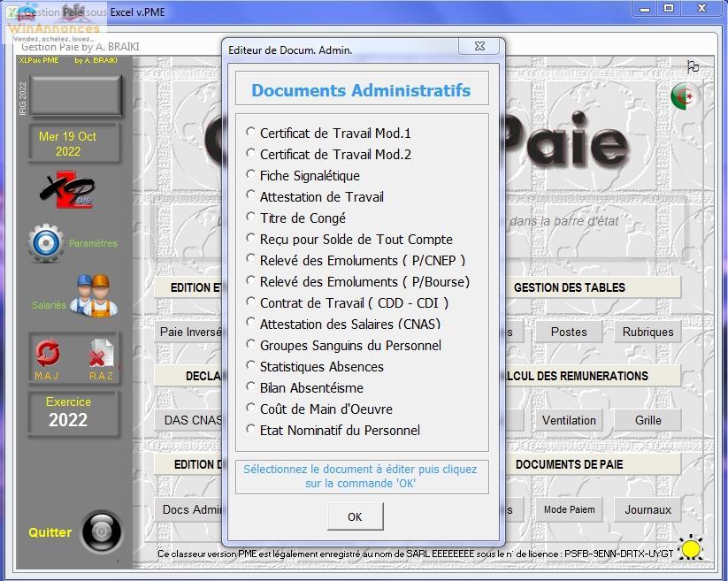
Task: Select Attestation des Salaires (CNAS)
Action: coord(251,325)
